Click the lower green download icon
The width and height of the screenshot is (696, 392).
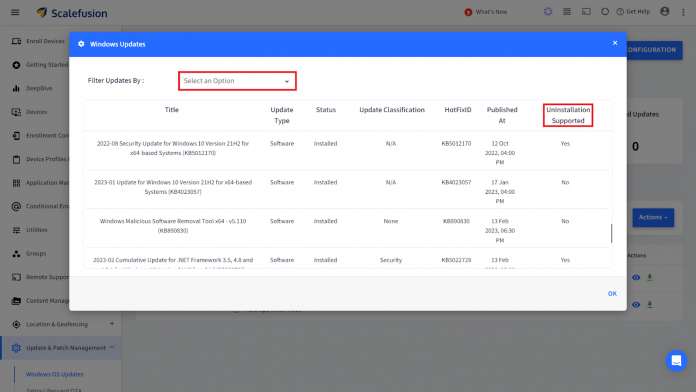click(650, 305)
